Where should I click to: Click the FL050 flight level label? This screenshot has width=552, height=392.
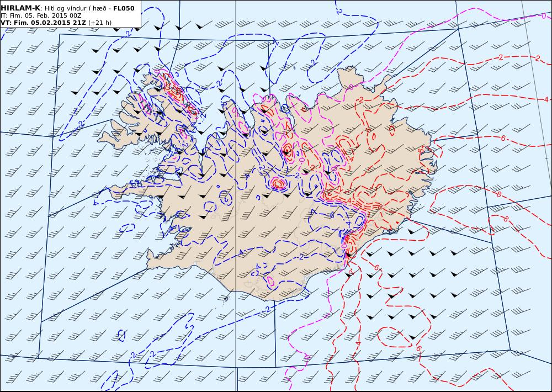124,8
